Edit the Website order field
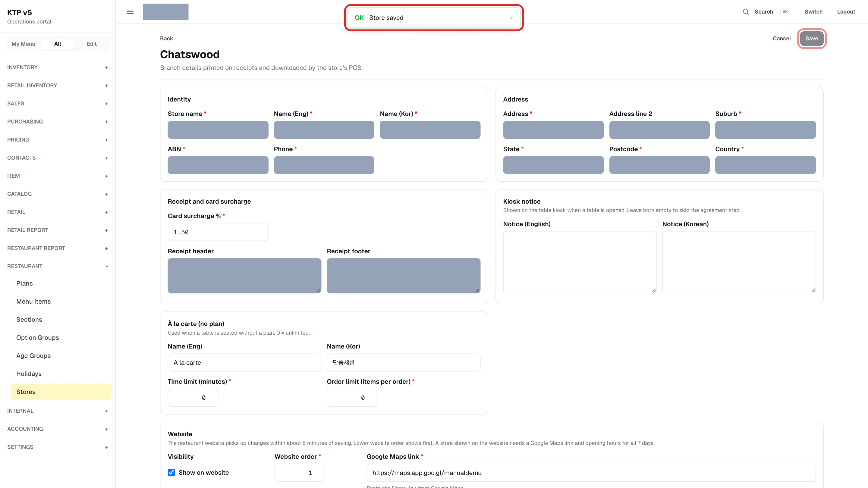This screenshot has height=488, width=868. click(x=300, y=473)
